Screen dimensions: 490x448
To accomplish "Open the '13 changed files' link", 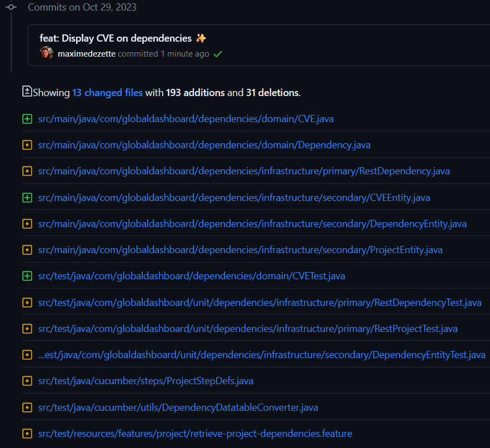I will tap(107, 93).
